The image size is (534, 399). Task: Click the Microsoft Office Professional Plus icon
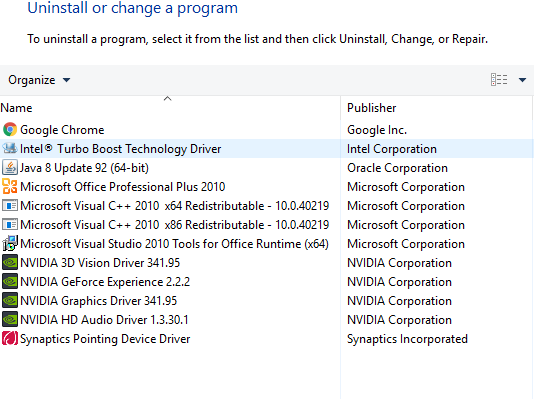pos(10,187)
